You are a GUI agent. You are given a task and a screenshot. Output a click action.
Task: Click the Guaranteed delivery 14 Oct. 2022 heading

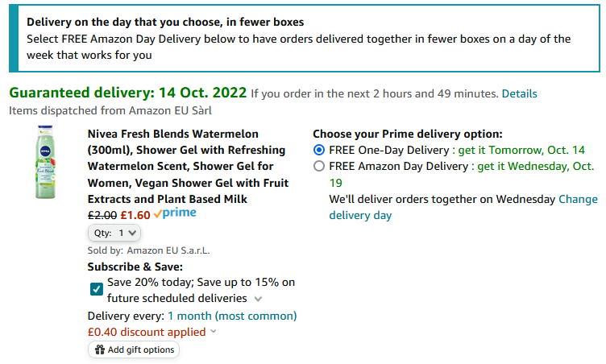pyautogui.click(x=128, y=93)
